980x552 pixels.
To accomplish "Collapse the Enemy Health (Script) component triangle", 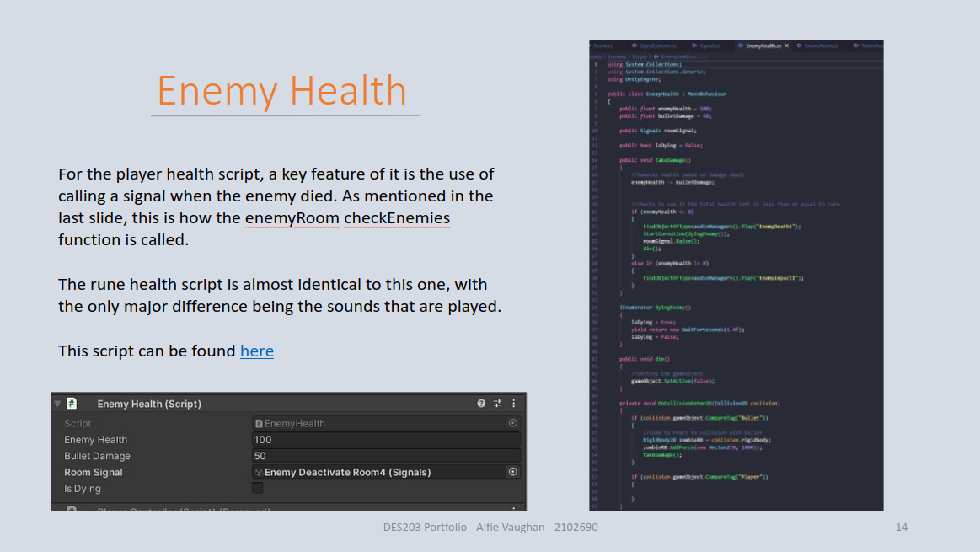I will click(x=57, y=404).
